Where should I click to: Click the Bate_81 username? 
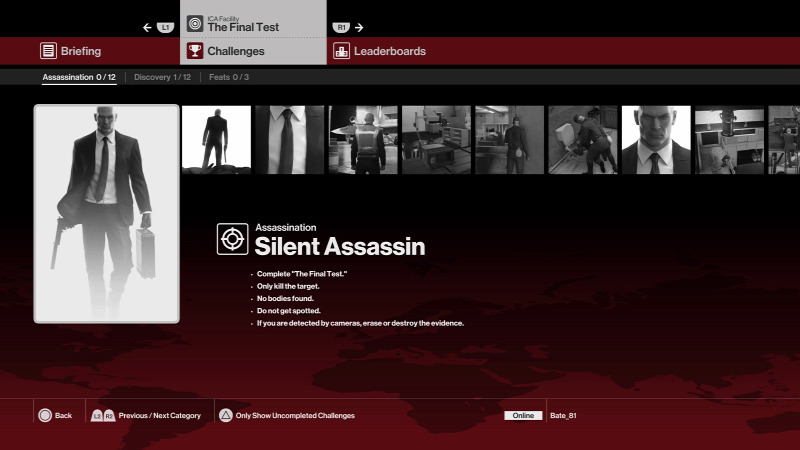563,416
